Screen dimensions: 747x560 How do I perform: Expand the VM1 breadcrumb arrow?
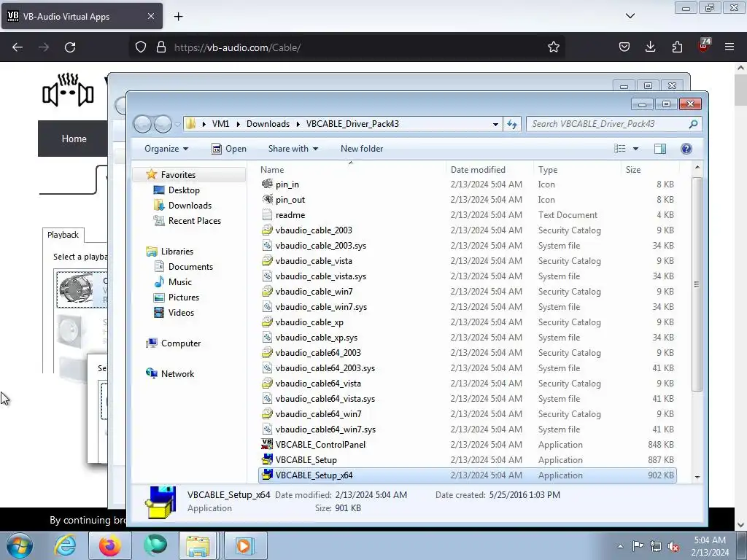(239, 124)
